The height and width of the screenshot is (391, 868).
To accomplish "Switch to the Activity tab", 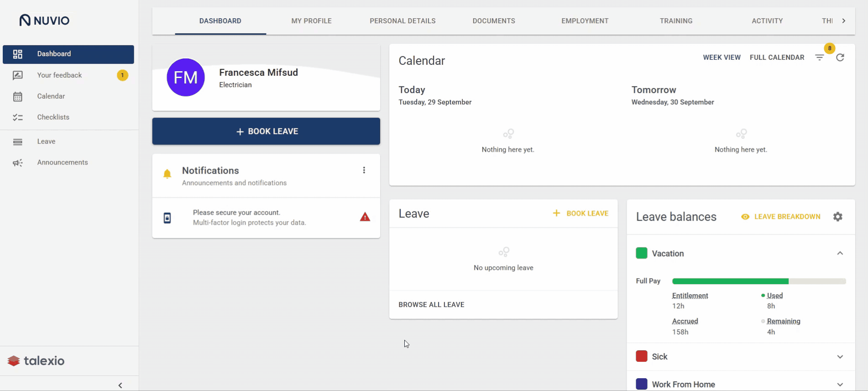I will pyautogui.click(x=767, y=21).
